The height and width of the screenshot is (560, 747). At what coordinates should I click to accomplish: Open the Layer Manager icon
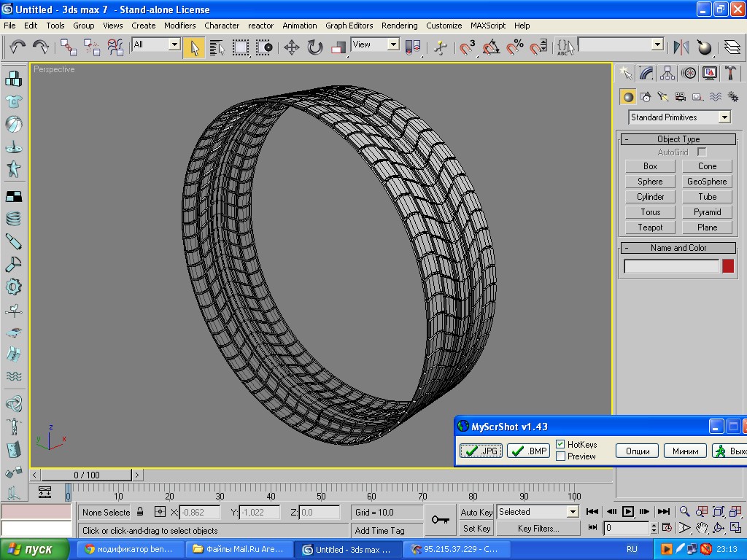point(732,47)
